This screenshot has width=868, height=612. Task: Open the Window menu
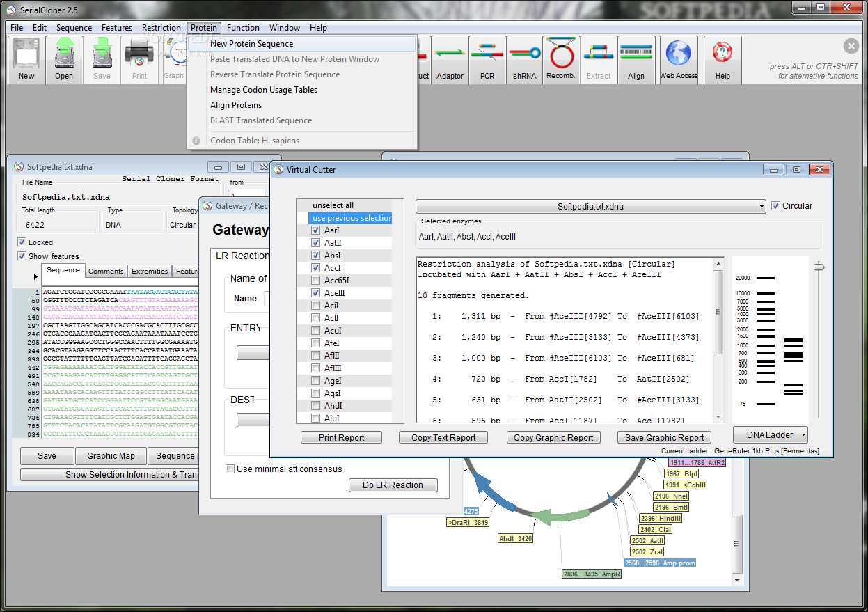[285, 28]
